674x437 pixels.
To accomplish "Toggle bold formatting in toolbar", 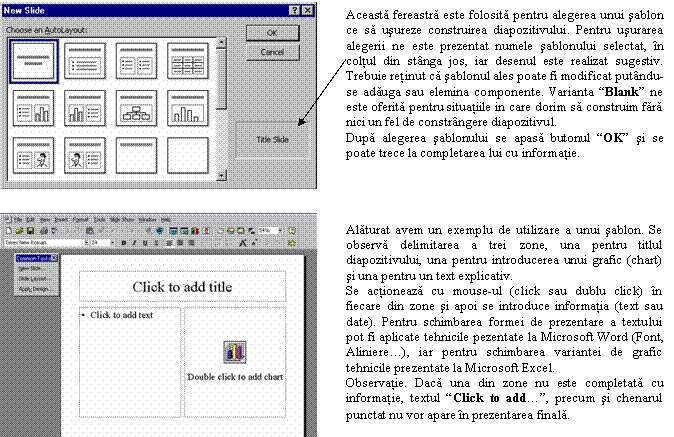I will click(x=121, y=241).
